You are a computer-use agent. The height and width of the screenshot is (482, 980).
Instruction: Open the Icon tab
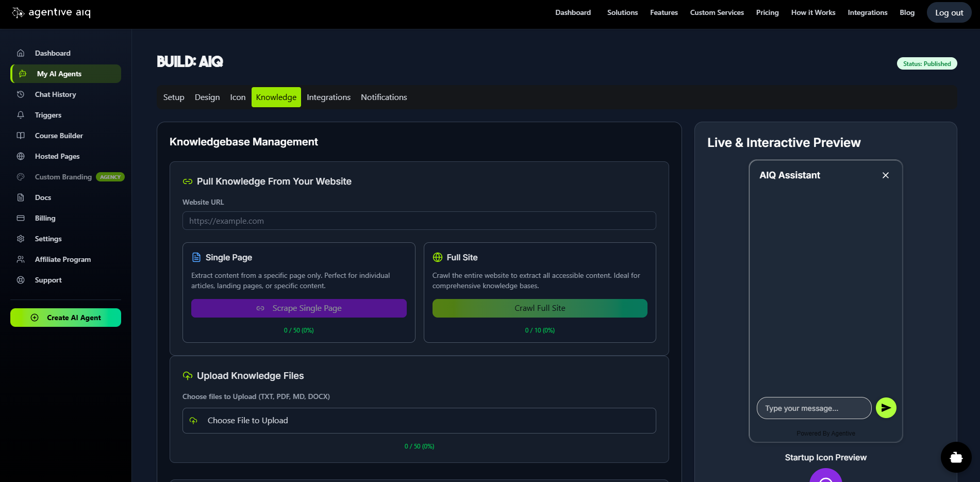click(x=238, y=97)
